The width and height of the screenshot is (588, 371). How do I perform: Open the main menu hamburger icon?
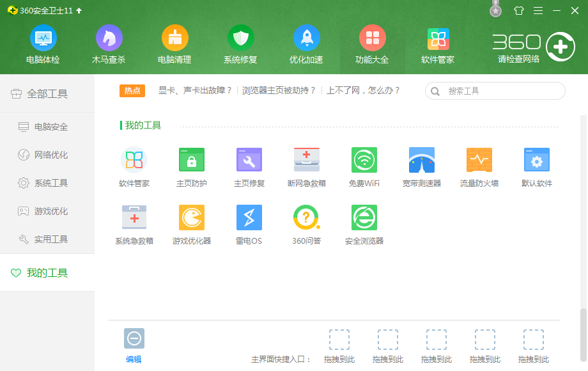pyautogui.click(x=538, y=10)
